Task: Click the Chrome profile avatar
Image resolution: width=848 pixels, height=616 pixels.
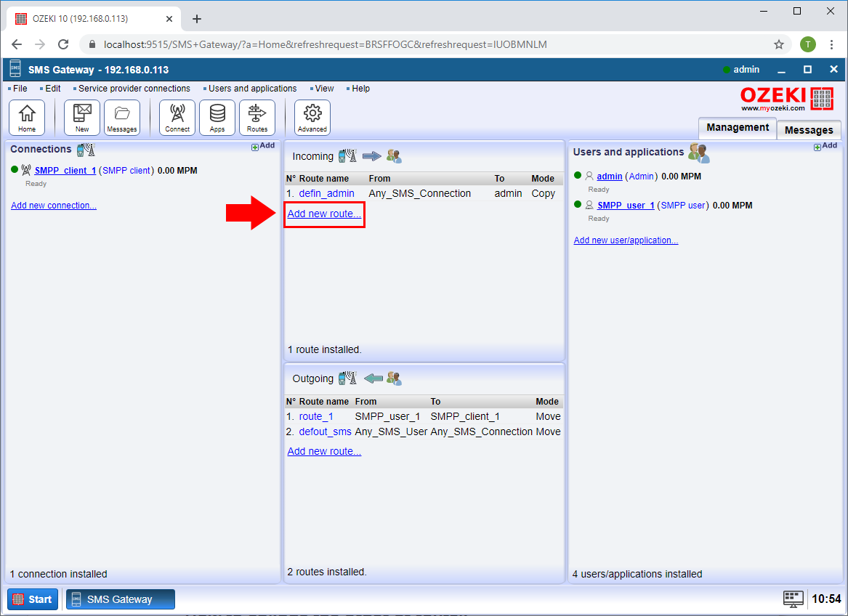Action: 808,44
